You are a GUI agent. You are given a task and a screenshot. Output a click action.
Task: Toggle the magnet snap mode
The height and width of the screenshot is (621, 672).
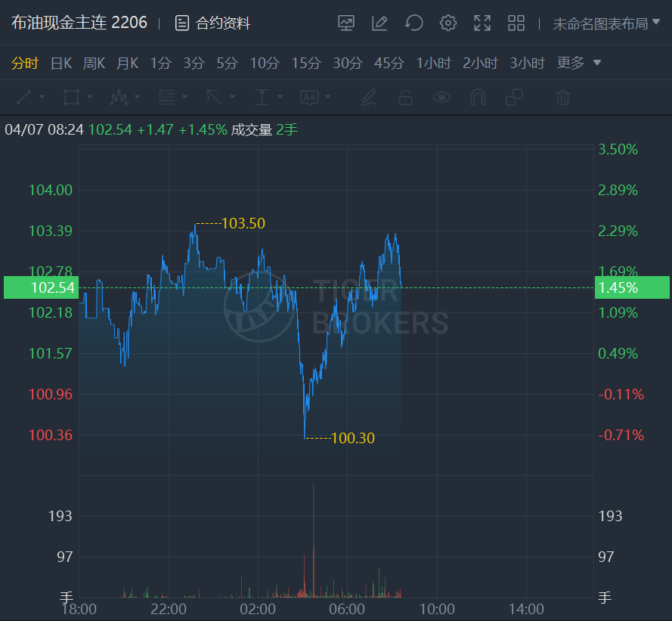478,98
